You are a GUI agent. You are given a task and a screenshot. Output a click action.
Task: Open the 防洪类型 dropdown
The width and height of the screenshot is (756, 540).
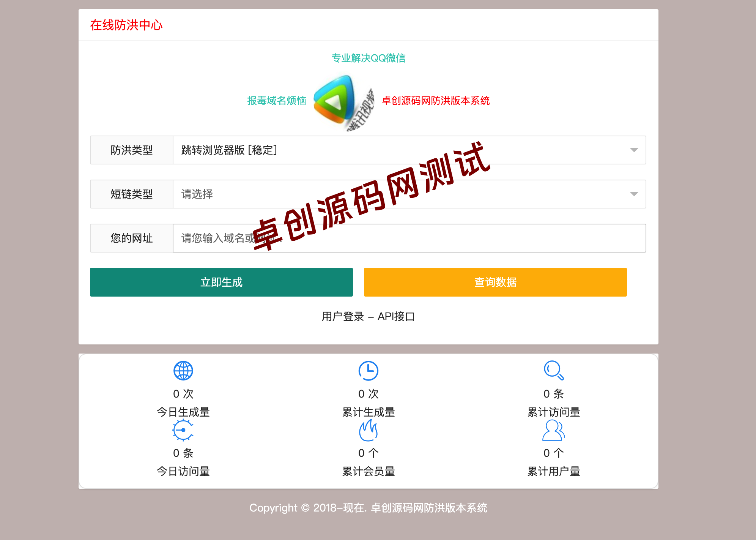tap(409, 150)
